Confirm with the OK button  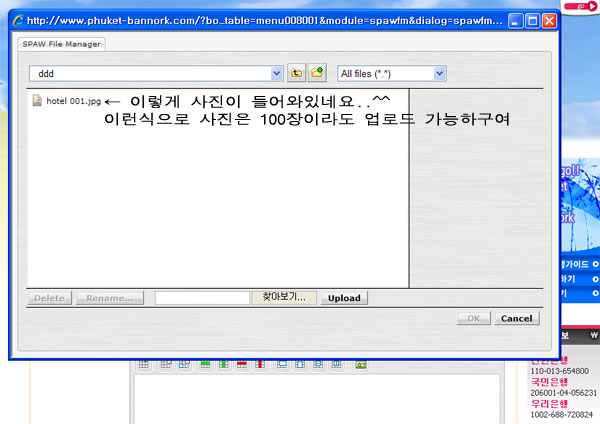pos(473,318)
